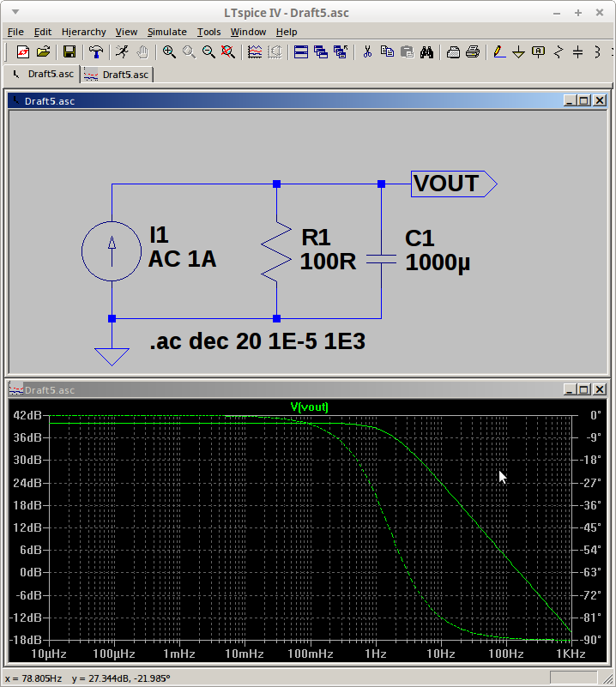This screenshot has width=616, height=687.
Task: Open Find using the binoculars icon
Action: coord(426,52)
